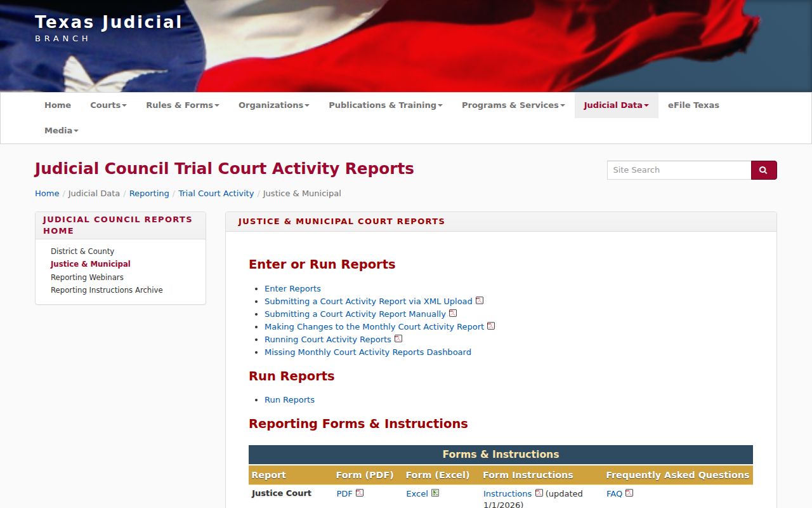
Task: Click the Texas Judicial Branch site title
Action: (108, 28)
